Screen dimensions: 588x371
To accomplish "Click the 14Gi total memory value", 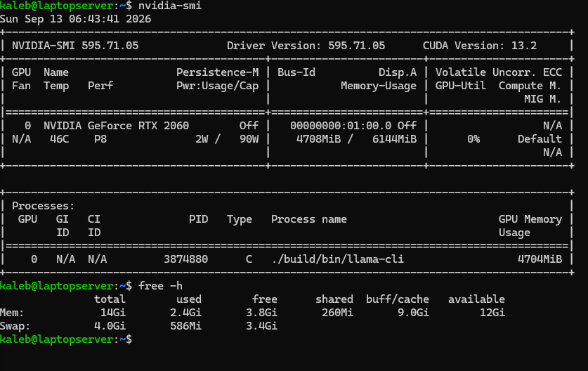I will pos(113,313).
